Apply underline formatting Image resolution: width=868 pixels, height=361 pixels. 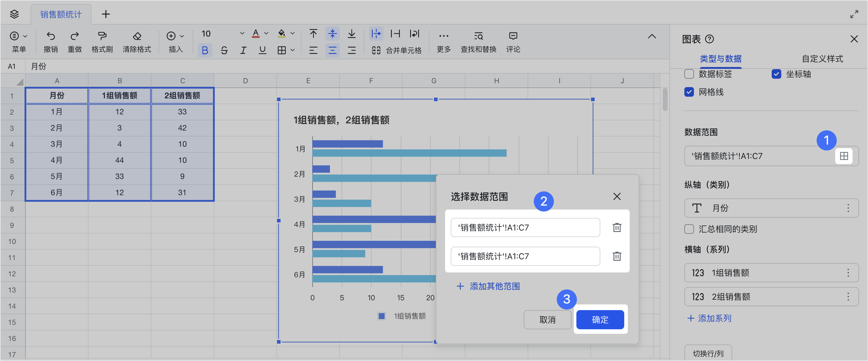point(263,50)
